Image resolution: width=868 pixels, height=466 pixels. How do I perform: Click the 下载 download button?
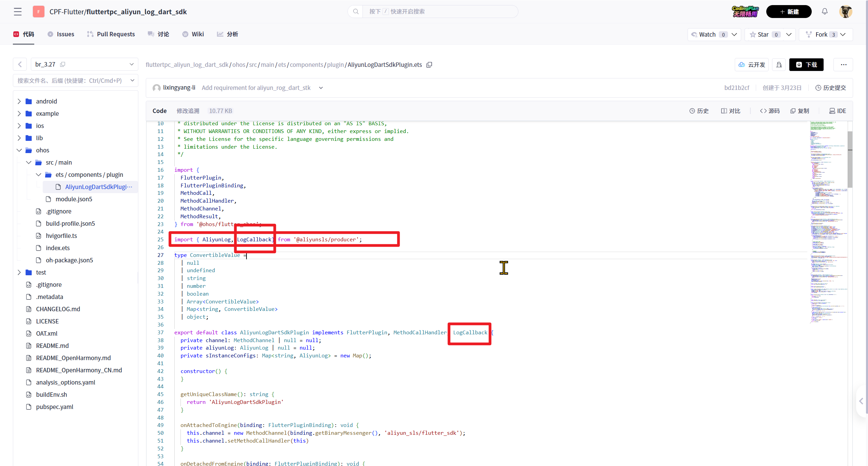[x=806, y=64]
